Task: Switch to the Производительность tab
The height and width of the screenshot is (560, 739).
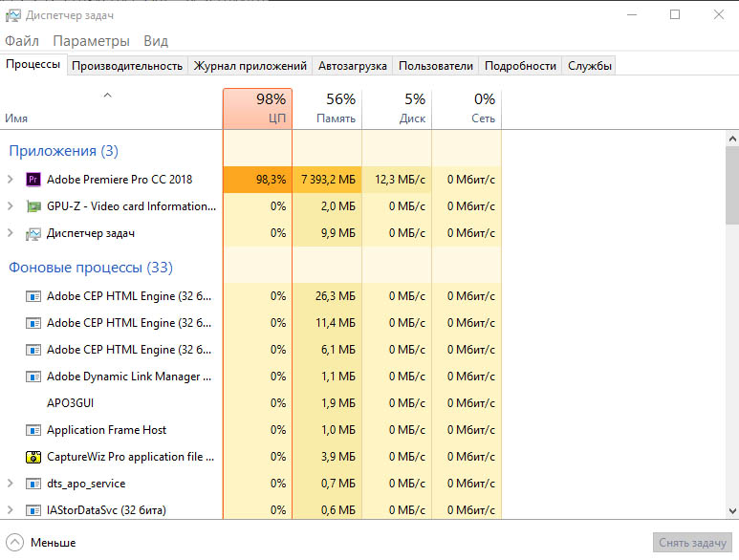Action: pyautogui.click(x=127, y=66)
